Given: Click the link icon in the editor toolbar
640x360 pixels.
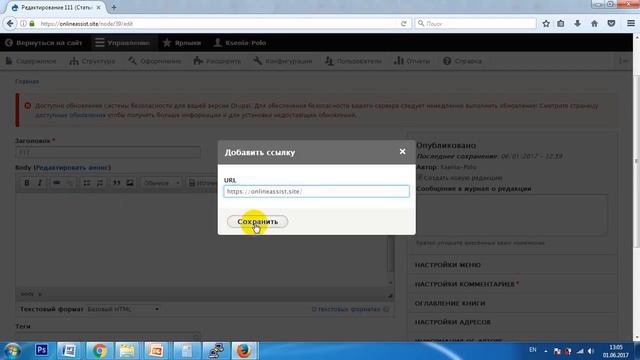Looking at the screenshot, I should click(57, 182).
